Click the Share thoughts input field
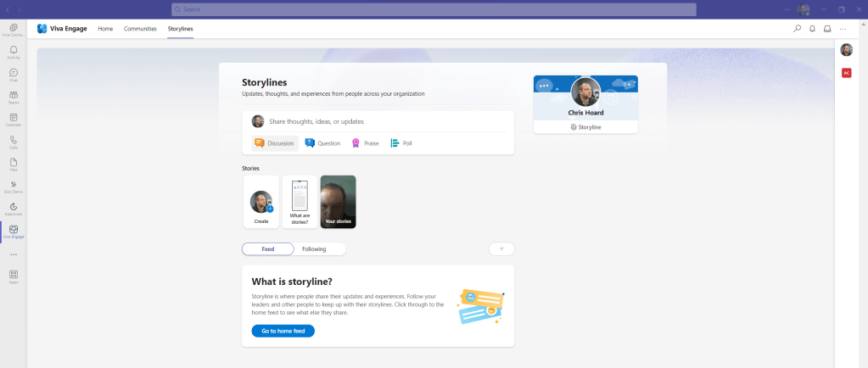The height and width of the screenshot is (368, 868). coord(386,121)
